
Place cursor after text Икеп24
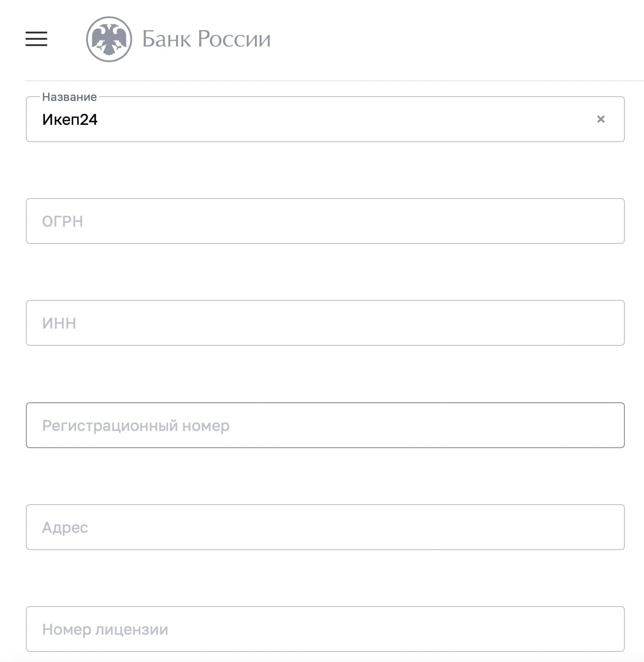click(x=99, y=120)
